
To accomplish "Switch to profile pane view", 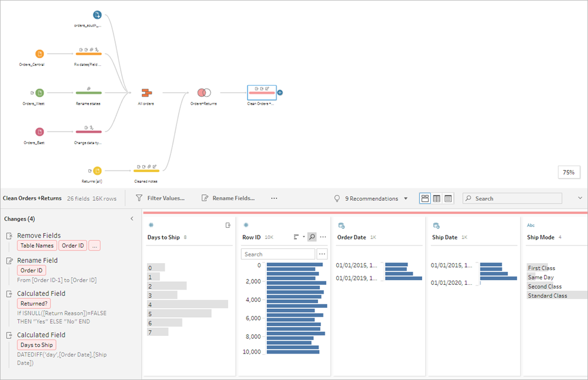I will tap(425, 199).
